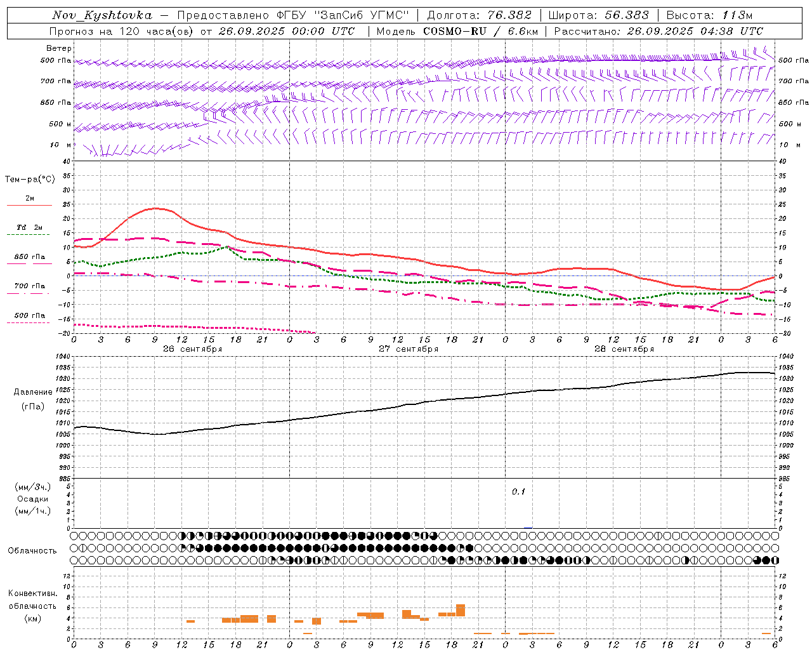Click the Осадки precipitation label
Image resolution: width=812 pixels, height=650 pixels.
[33, 499]
